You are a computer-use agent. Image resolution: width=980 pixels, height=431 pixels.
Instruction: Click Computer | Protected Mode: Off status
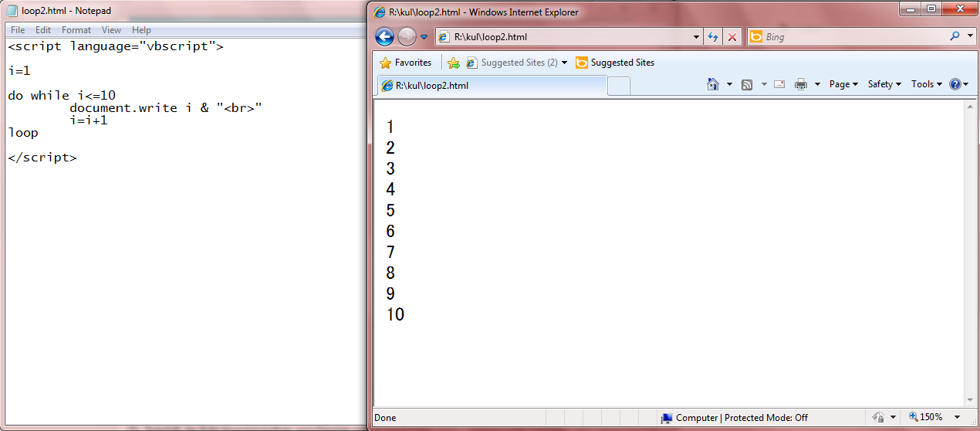pos(742,418)
